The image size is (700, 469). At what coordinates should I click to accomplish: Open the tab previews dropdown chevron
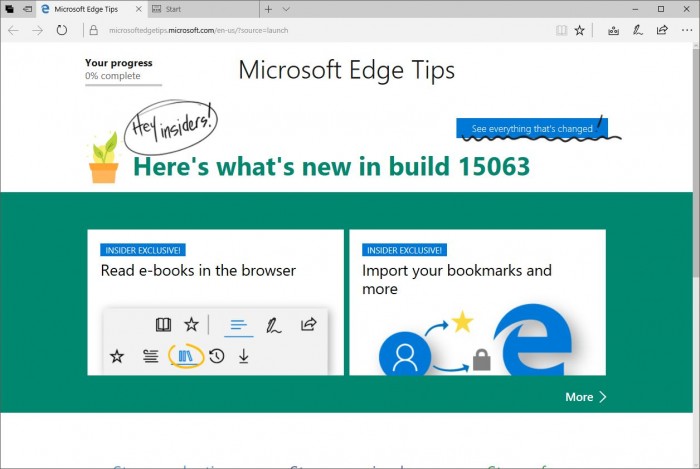tap(287, 9)
